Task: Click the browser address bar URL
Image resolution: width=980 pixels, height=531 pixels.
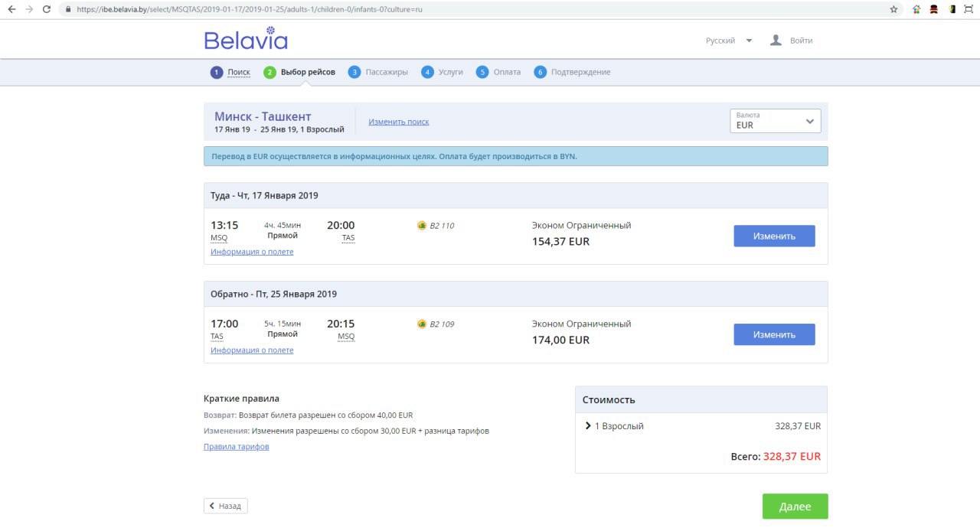Action: point(249,10)
